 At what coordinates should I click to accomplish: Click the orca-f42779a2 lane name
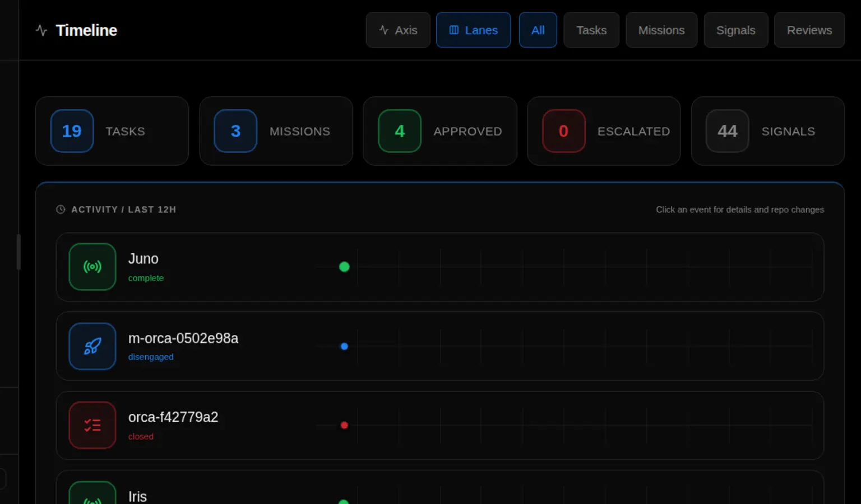coord(173,417)
